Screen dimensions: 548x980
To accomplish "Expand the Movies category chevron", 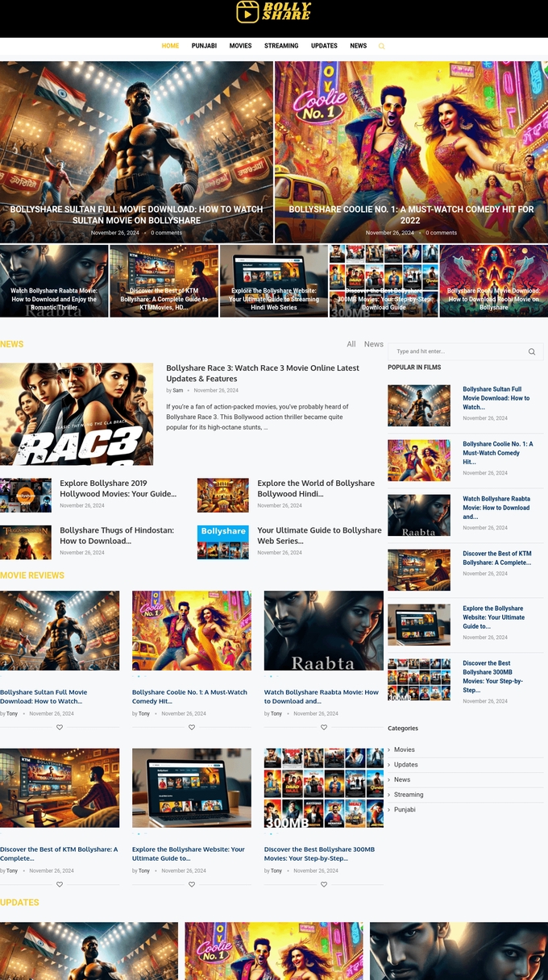I will [x=389, y=750].
